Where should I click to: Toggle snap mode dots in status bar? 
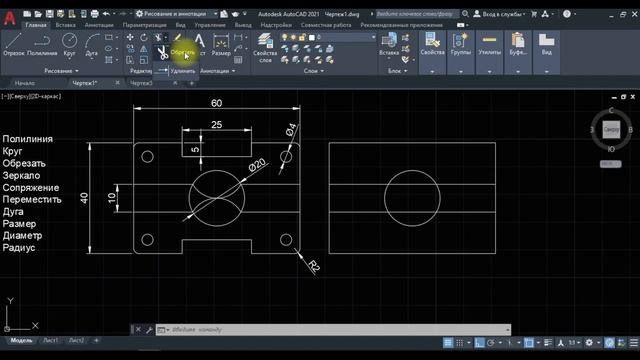tap(460, 342)
